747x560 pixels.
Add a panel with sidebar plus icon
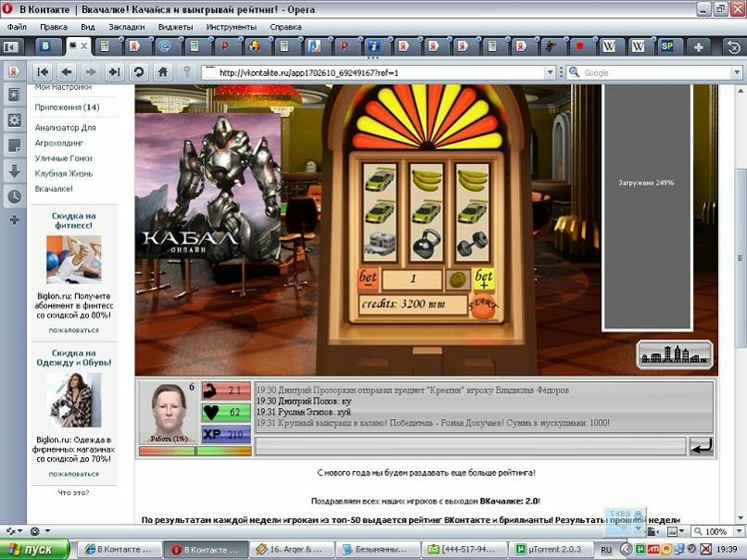[14, 220]
